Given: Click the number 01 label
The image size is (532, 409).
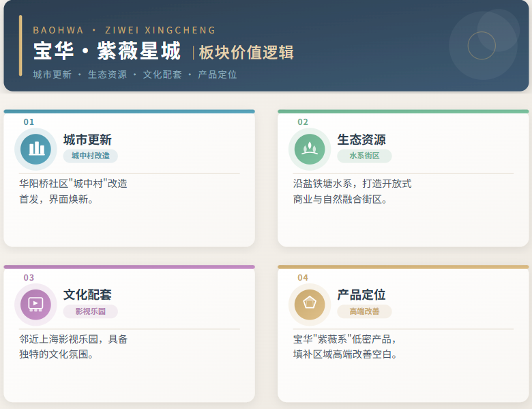Looking at the screenshot, I should click(x=29, y=122).
